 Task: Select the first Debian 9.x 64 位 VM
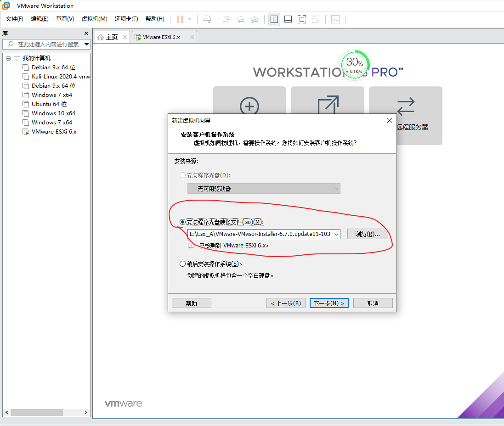53,67
